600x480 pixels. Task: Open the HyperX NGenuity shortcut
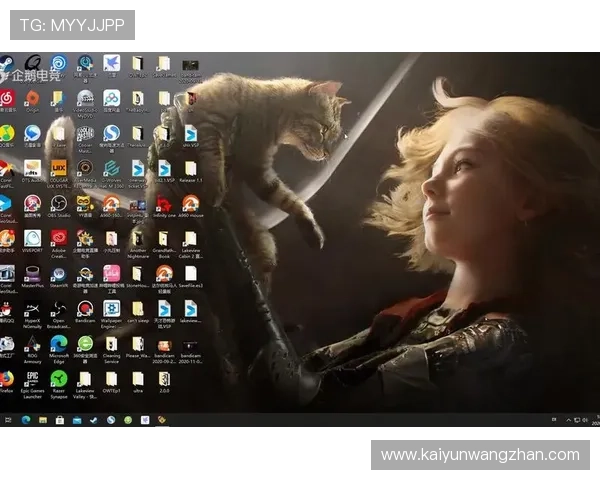[32, 308]
